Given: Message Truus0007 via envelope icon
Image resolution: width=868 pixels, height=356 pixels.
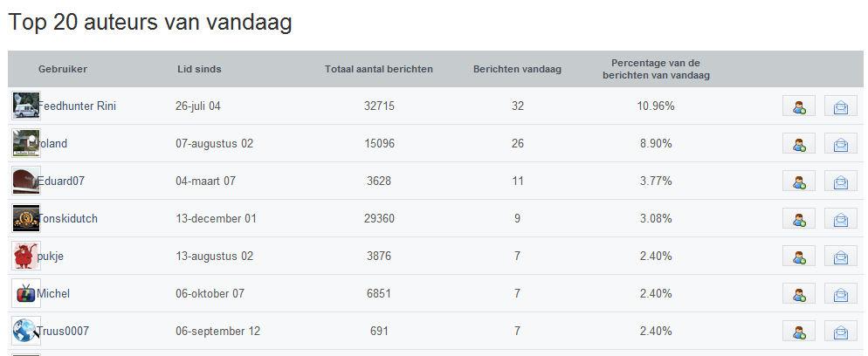Looking at the screenshot, I should pyautogui.click(x=840, y=331).
